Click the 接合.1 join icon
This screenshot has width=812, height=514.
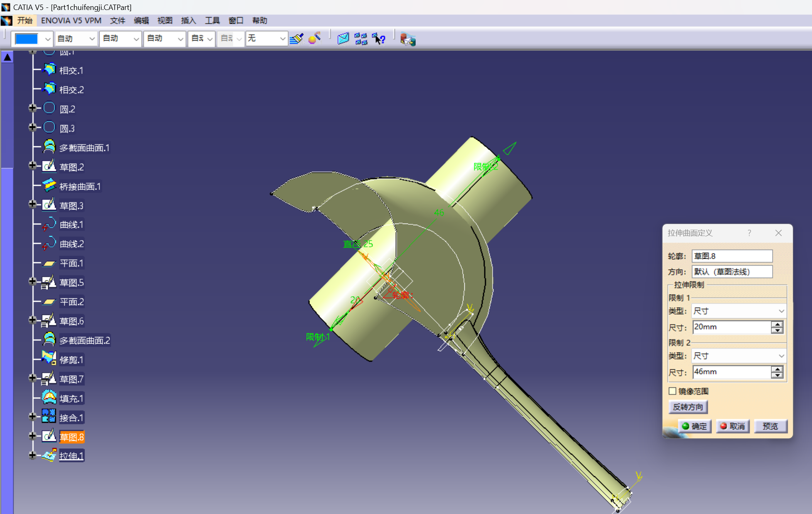(49, 416)
